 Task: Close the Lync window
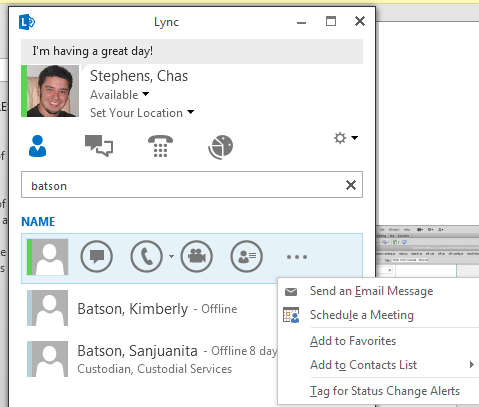coord(360,21)
